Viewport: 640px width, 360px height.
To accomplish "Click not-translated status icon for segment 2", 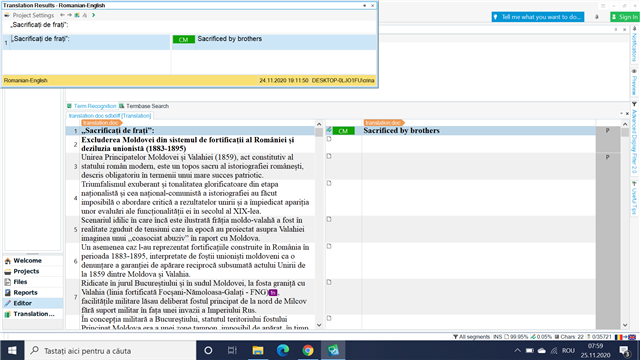I will coord(329,139).
